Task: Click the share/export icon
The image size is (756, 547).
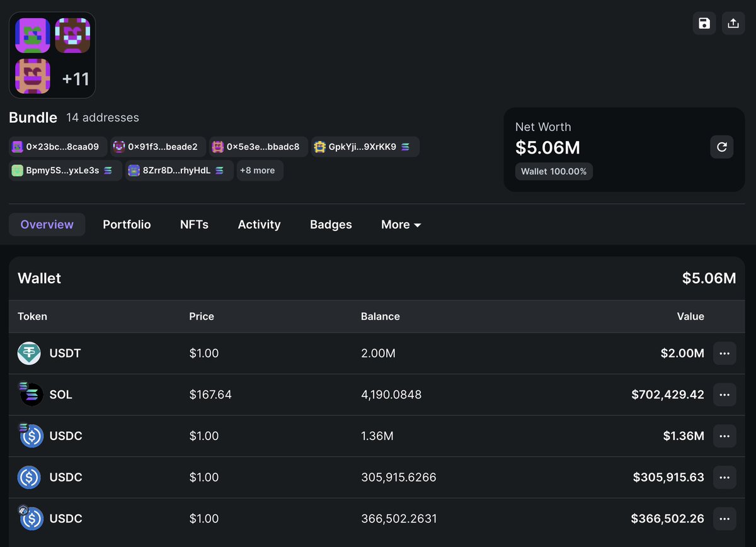Action: click(733, 23)
